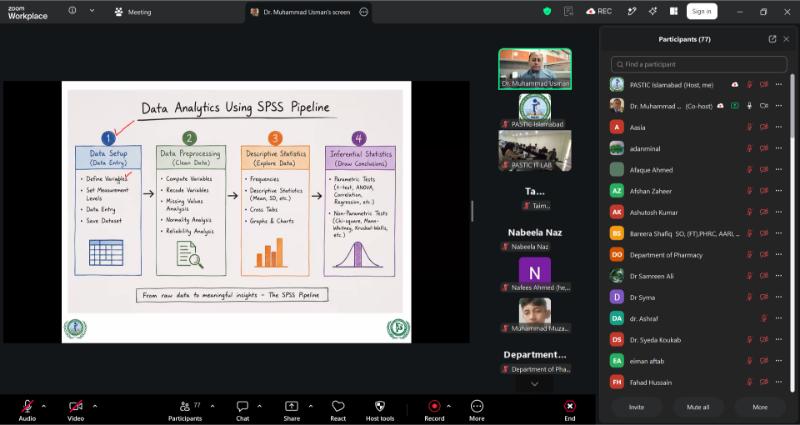
Task: Toggle the video icon for adanminal
Action: tap(764, 148)
